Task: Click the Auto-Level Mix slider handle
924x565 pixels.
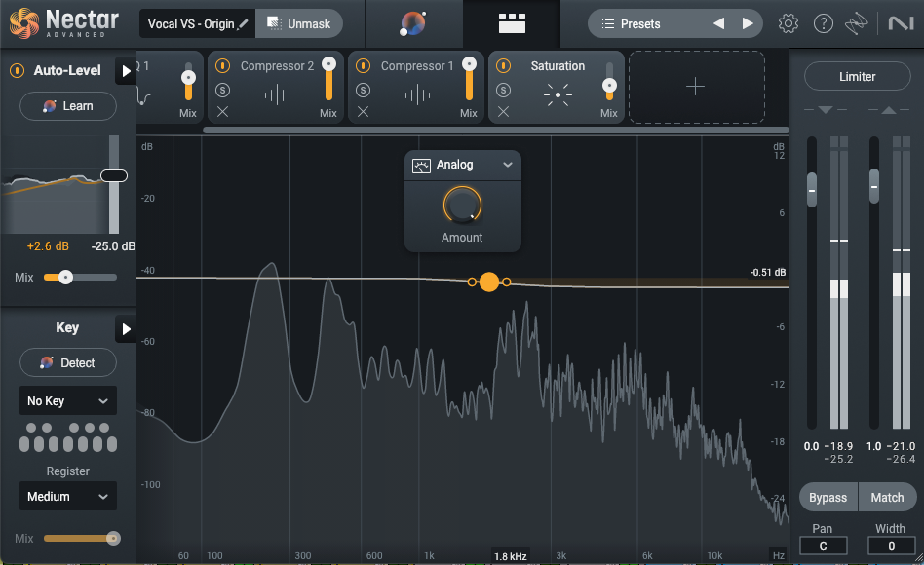Action: point(65,277)
